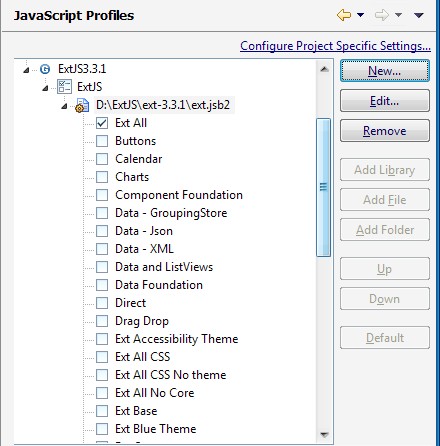The height and width of the screenshot is (446, 440).
Task: Uncheck the Ext All checkbox
Action: pyautogui.click(x=102, y=123)
